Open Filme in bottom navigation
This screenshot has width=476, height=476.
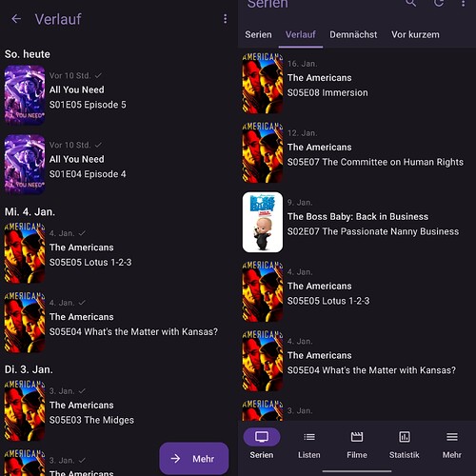coord(357,445)
